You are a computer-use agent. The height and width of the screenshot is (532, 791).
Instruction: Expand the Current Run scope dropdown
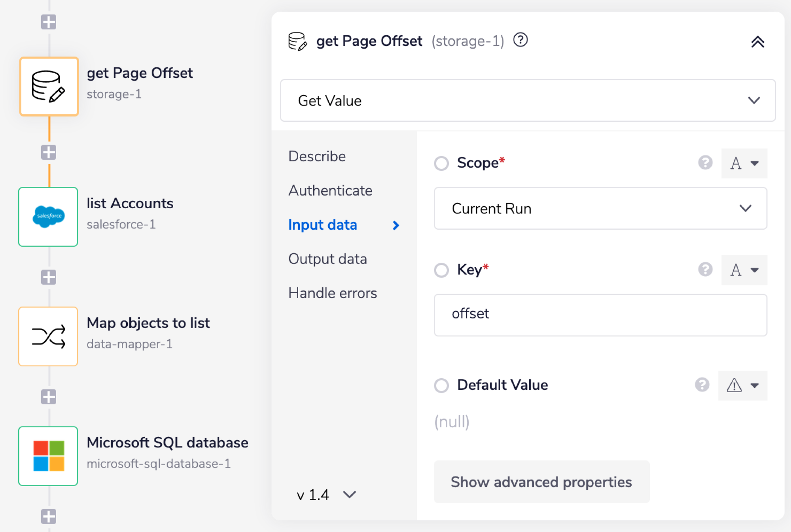tap(600, 208)
